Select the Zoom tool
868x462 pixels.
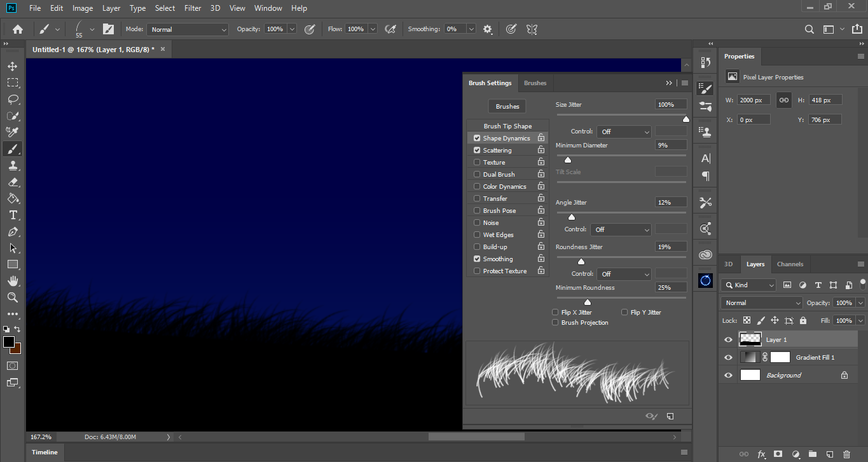[13, 297]
